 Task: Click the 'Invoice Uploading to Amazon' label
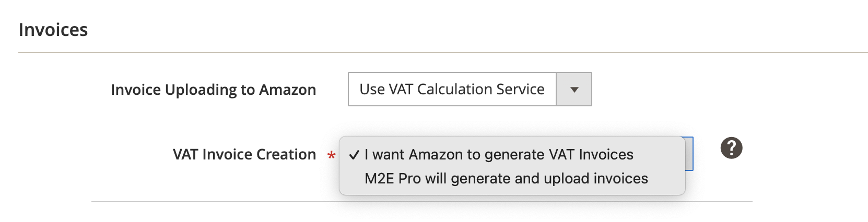[x=213, y=90]
